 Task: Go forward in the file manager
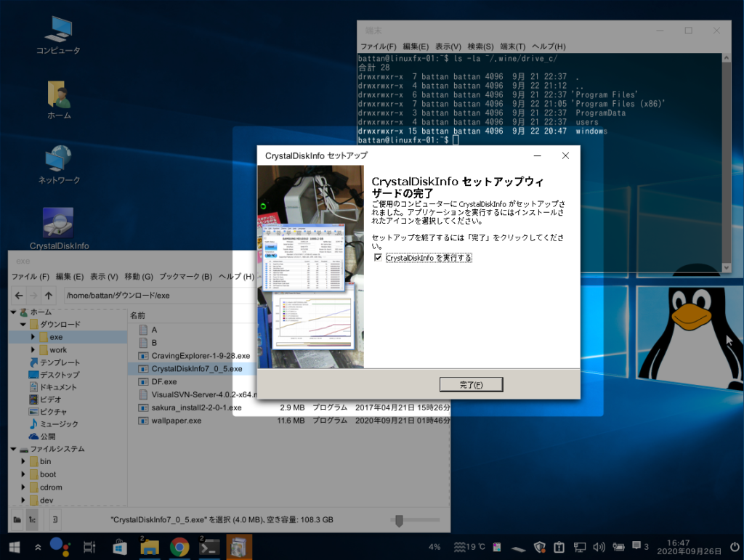(33, 296)
